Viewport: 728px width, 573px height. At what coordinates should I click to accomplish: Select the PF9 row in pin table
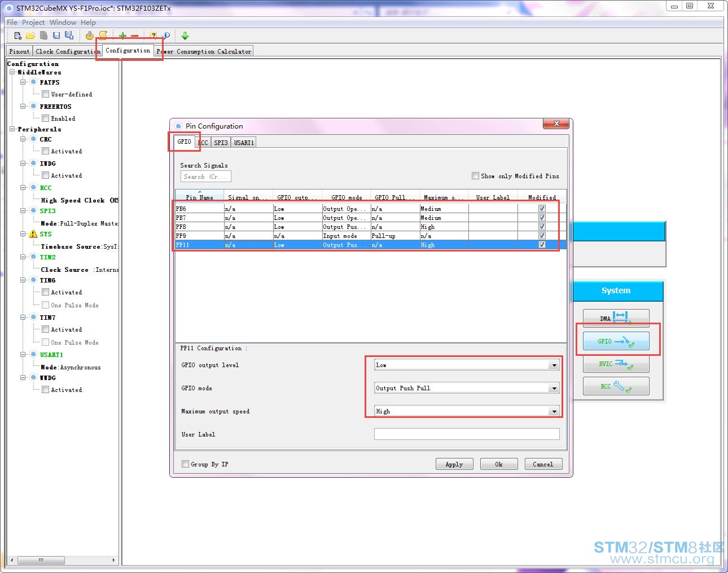point(371,236)
